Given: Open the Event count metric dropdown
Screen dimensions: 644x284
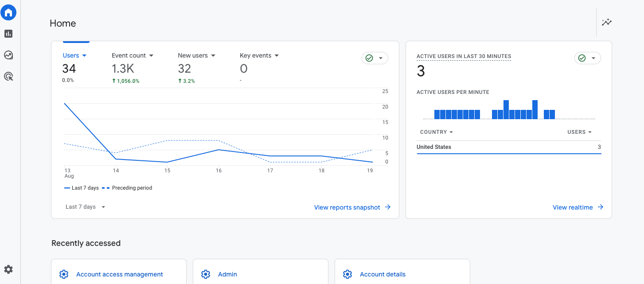Looking at the screenshot, I should coord(151,55).
